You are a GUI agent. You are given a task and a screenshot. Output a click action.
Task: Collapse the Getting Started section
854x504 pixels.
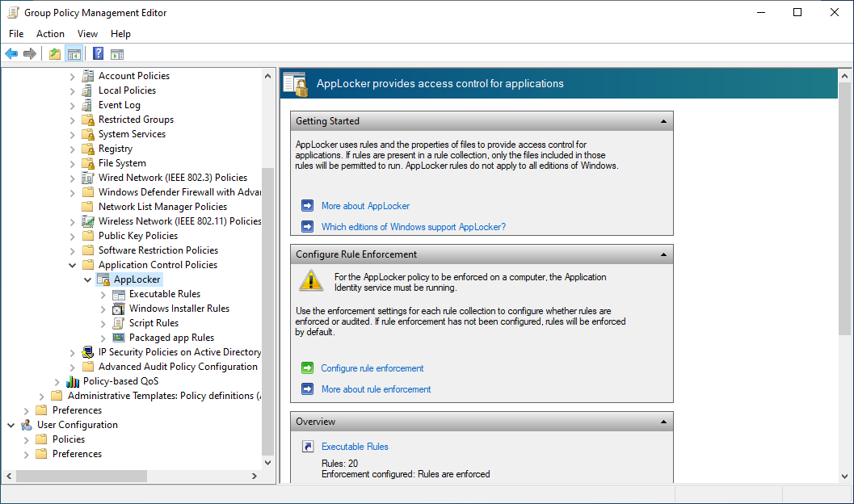663,121
